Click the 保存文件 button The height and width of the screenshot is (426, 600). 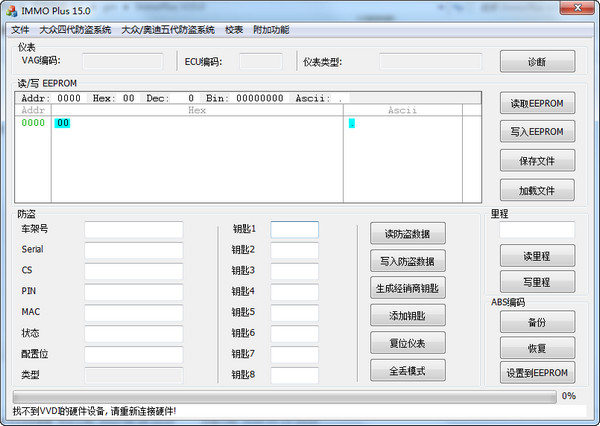coord(537,161)
